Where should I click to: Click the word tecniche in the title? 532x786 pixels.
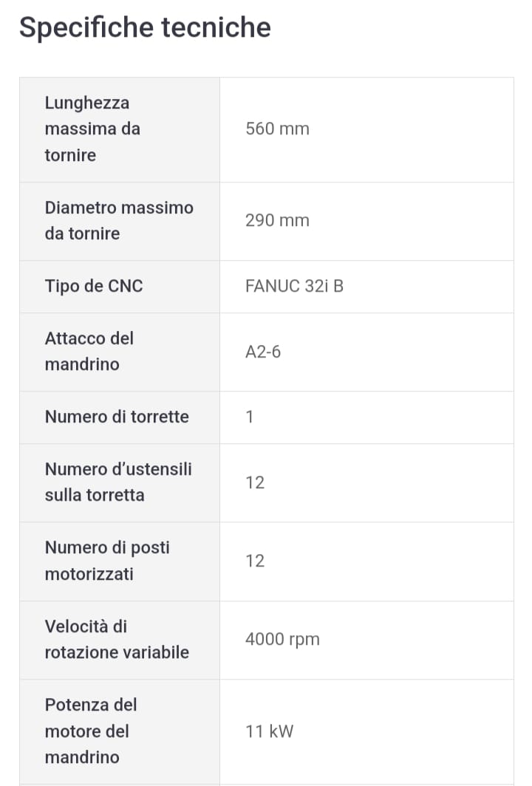point(216,27)
